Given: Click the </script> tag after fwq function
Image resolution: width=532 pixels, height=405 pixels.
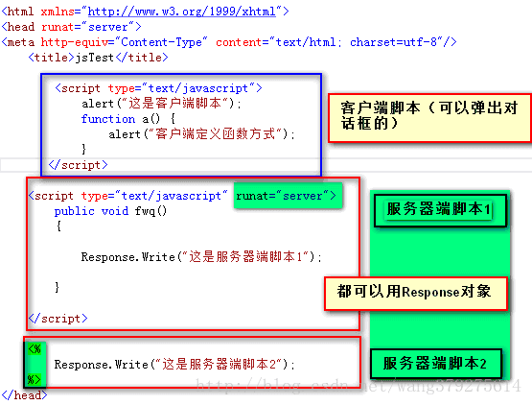Looking at the screenshot, I should coord(58,319).
